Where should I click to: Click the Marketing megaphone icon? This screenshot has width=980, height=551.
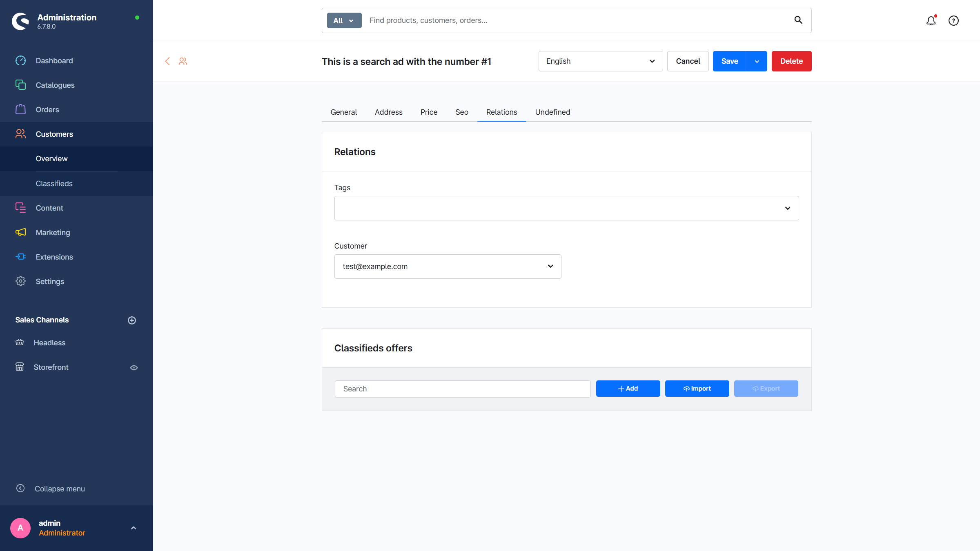(x=20, y=232)
